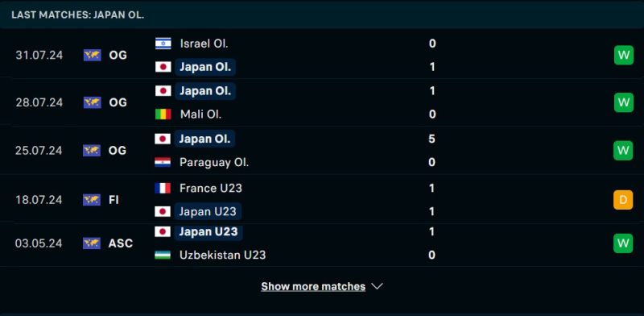
Task: Click the orange D badge for France match
Action: click(623, 200)
